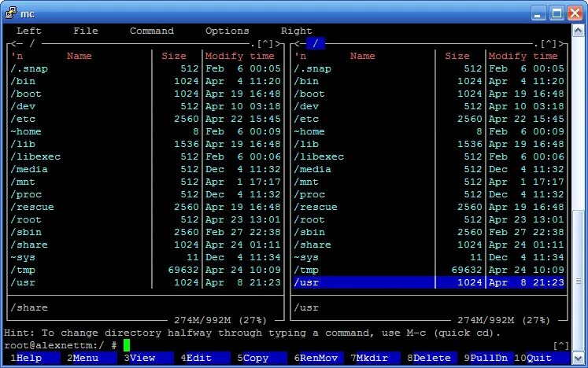This screenshot has height=368, width=588.
Task: Select /etc in right panel
Action: tap(429, 119)
